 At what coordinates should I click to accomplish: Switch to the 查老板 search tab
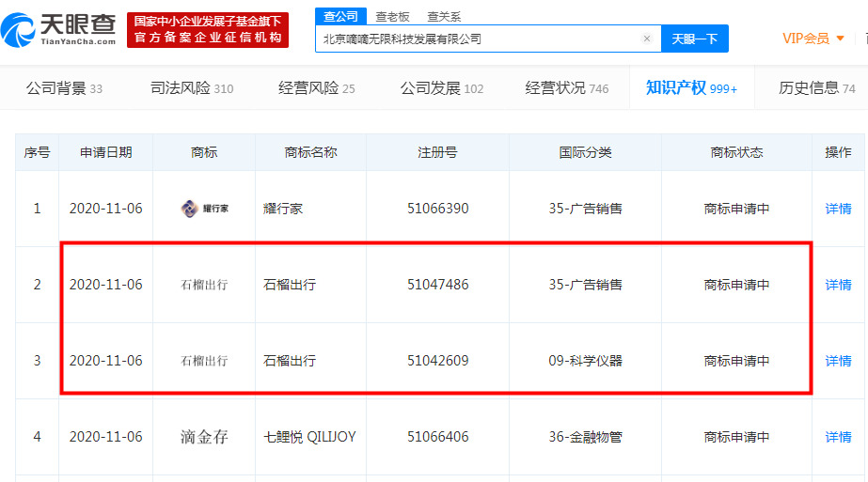coord(392,17)
